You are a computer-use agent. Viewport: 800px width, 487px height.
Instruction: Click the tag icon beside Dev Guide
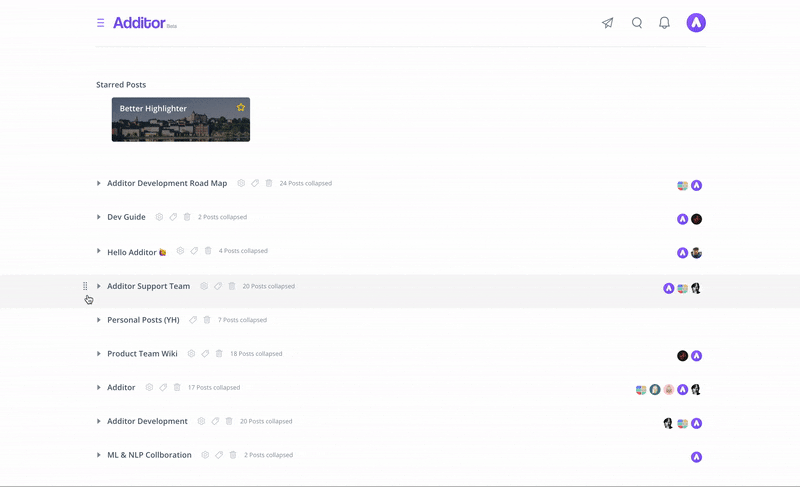[173, 217]
